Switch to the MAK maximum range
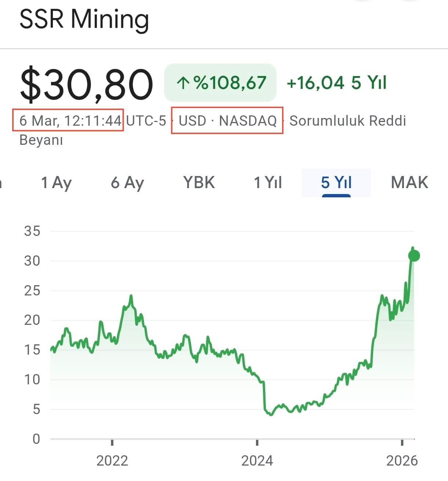This screenshot has width=448, height=481. coord(409,183)
